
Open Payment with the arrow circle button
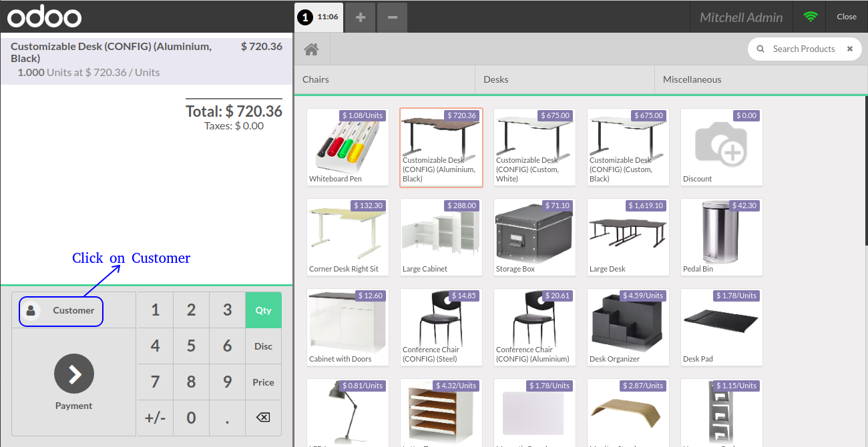(x=74, y=374)
